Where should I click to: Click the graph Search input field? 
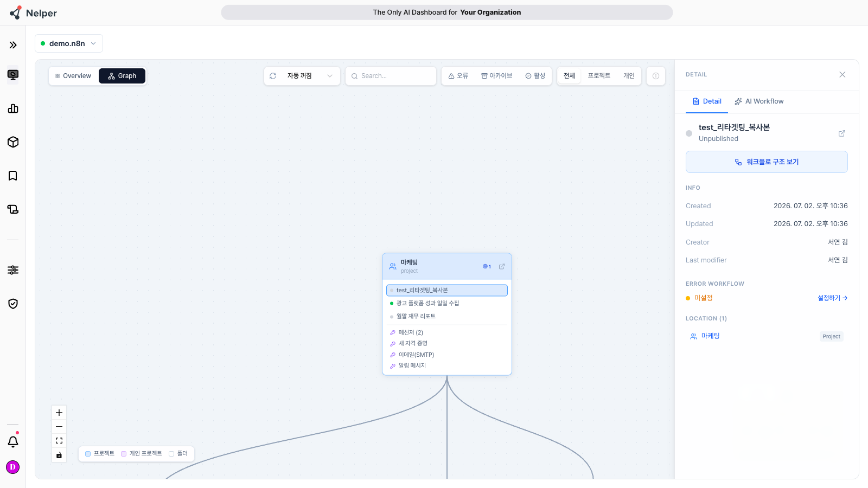pyautogui.click(x=391, y=76)
